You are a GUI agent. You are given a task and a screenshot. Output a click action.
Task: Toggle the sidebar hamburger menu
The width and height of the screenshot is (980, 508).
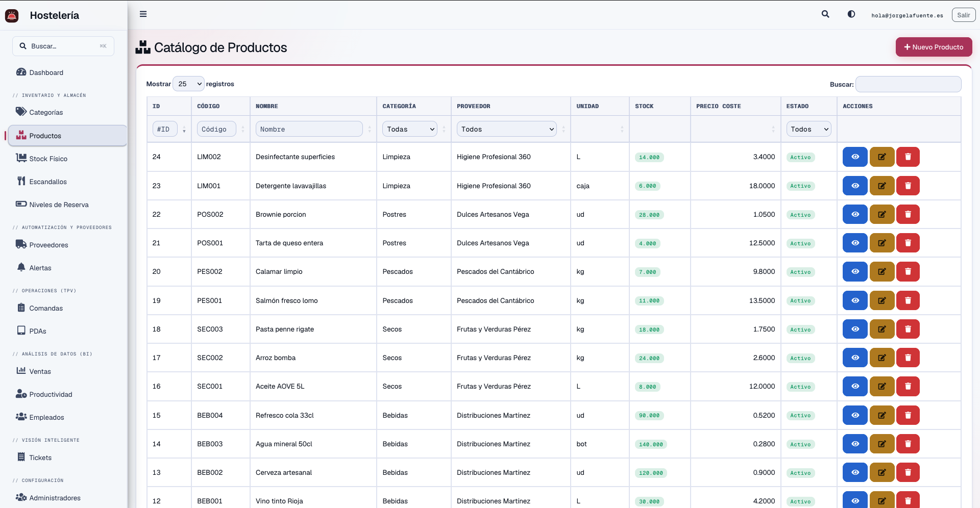tap(143, 14)
